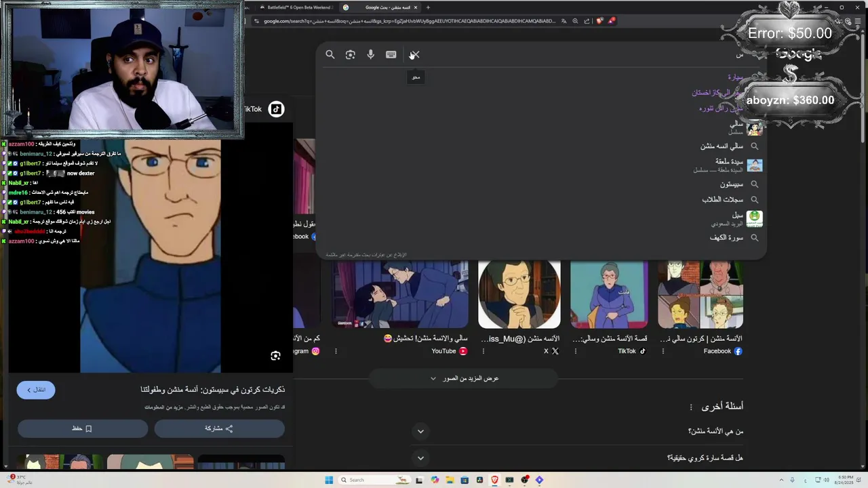The image size is (868, 488).
Task: Switch to the Battlefield 6 Open Beta tab
Action: (298, 7)
